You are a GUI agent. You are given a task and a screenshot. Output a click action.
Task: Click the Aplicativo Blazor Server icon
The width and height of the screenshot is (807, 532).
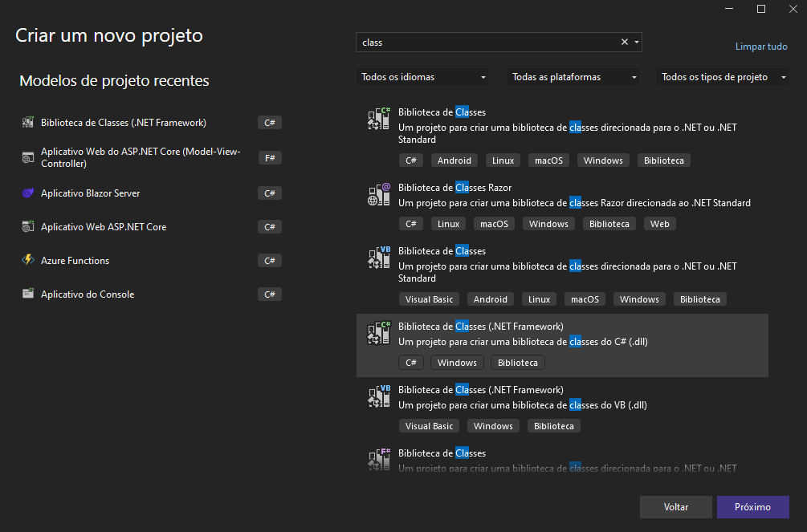[x=28, y=193]
